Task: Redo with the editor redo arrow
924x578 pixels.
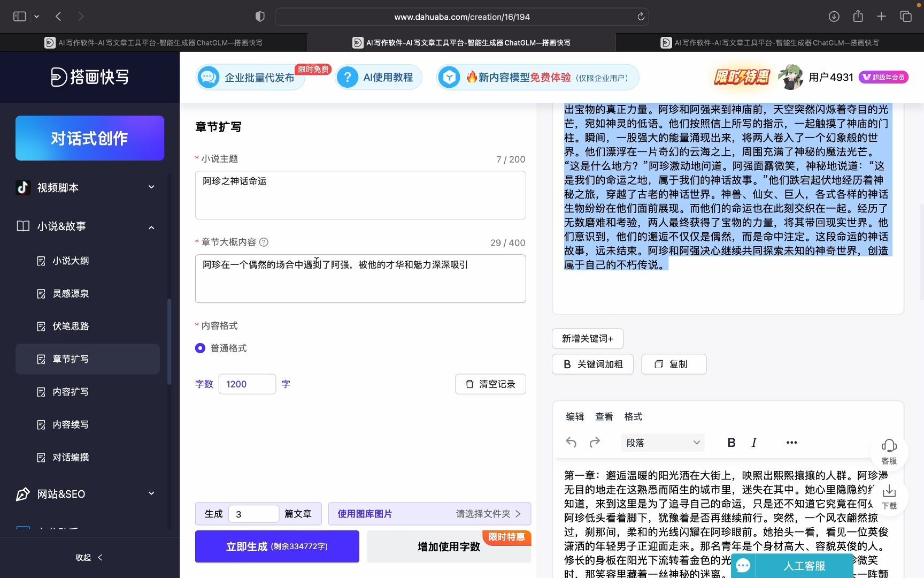Action: [595, 443]
